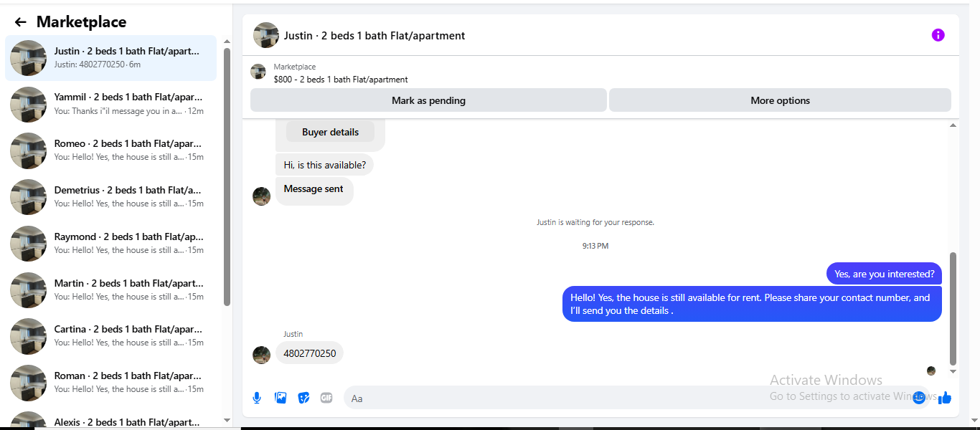The image size is (980, 430).
Task: Click avatar beside Message sent bubble
Action: [262, 196]
